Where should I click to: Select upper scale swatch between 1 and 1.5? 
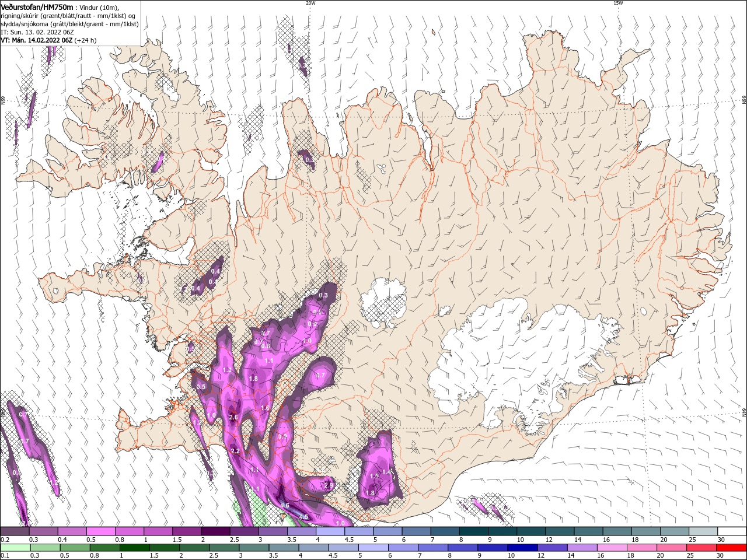[158, 531]
